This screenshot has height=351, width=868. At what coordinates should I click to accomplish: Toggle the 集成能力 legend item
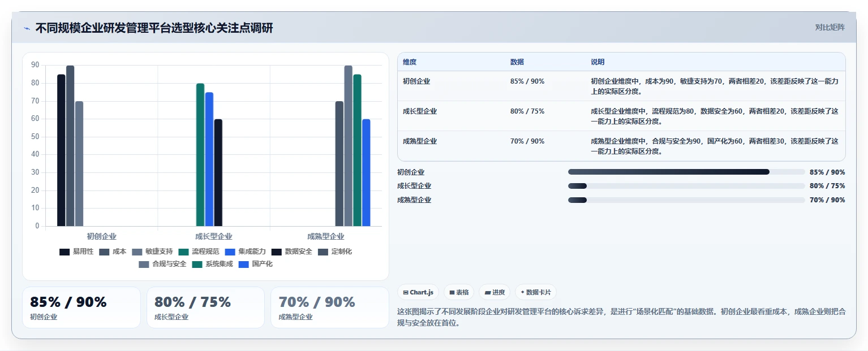[x=245, y=252]
